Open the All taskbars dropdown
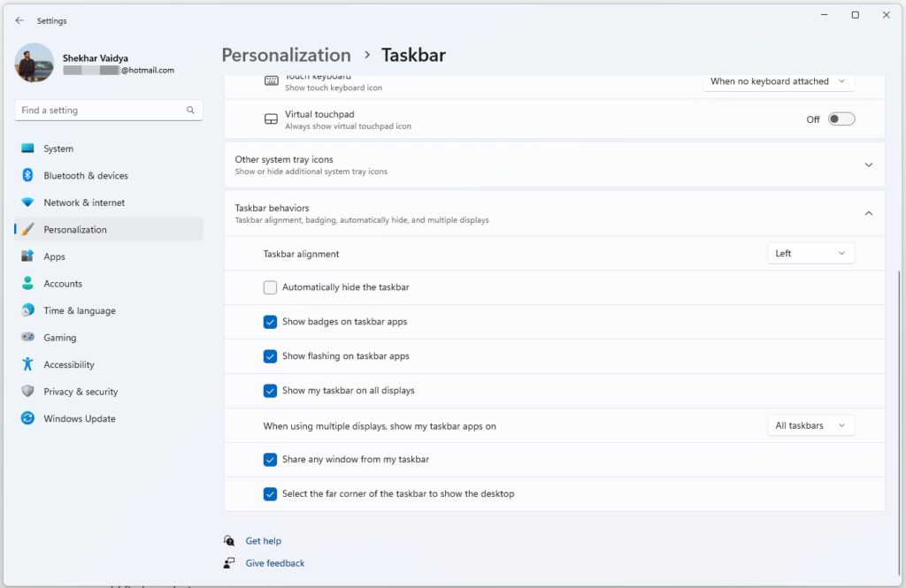Viewport: 906px width, 588px height. [x=810, y=425]
